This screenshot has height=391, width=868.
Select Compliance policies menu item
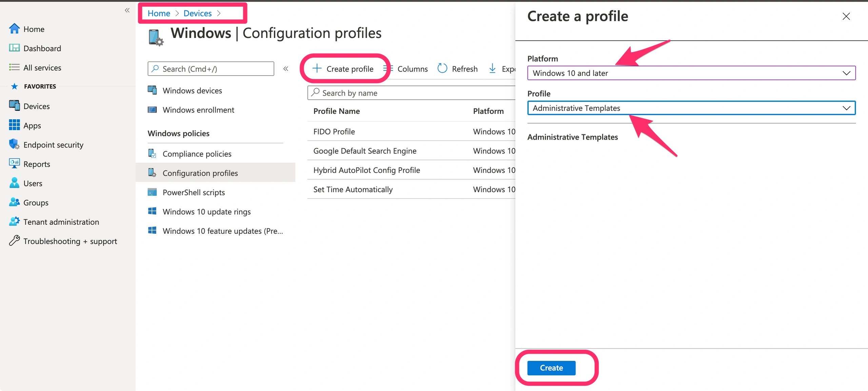197,154
